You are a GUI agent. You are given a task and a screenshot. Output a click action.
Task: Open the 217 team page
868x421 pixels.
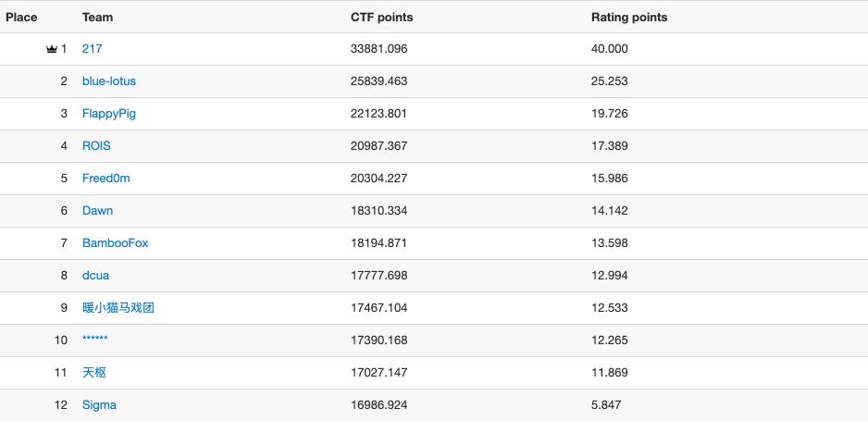(92, 49)
